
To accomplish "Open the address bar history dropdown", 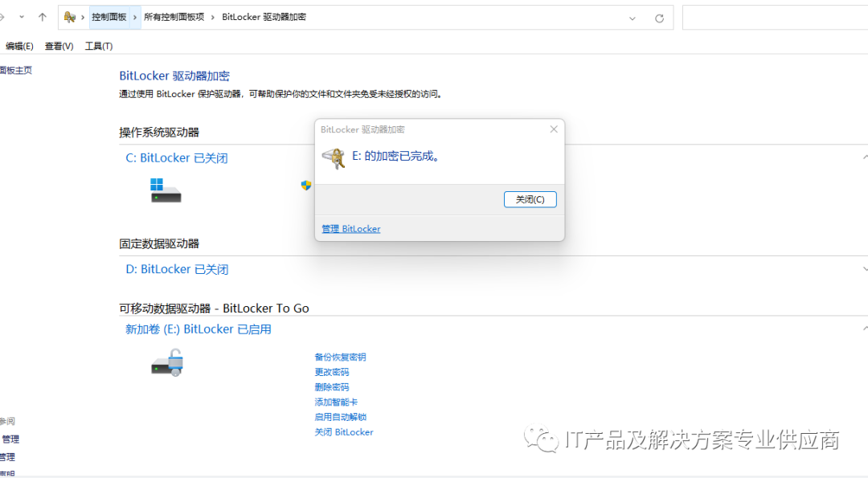I will [633, 18].
